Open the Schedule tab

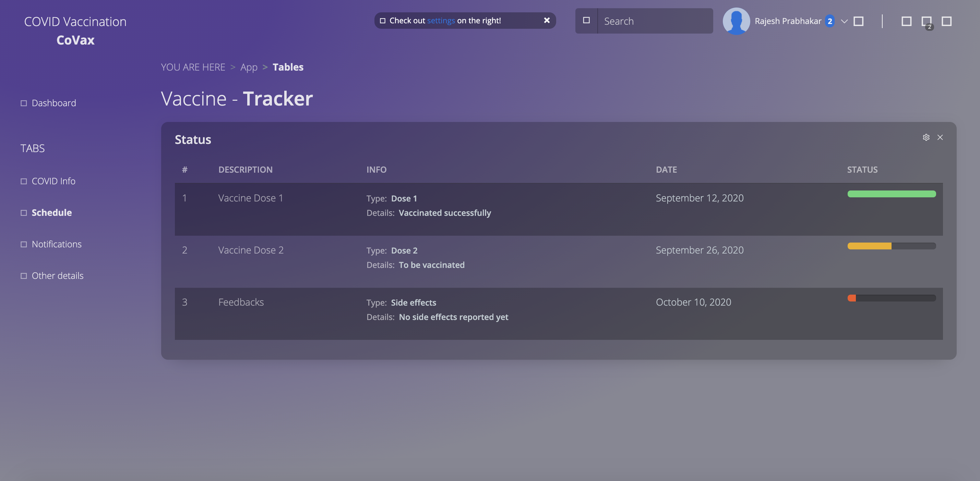pos(51,212)
